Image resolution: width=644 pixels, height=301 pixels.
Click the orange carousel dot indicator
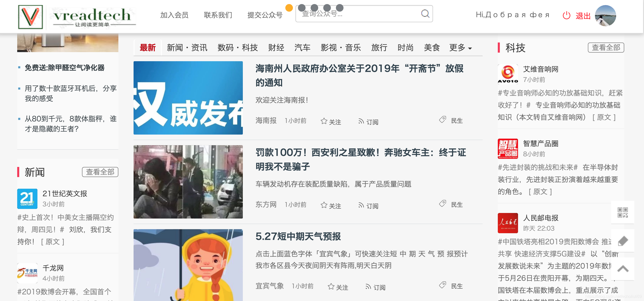(289, 8)
